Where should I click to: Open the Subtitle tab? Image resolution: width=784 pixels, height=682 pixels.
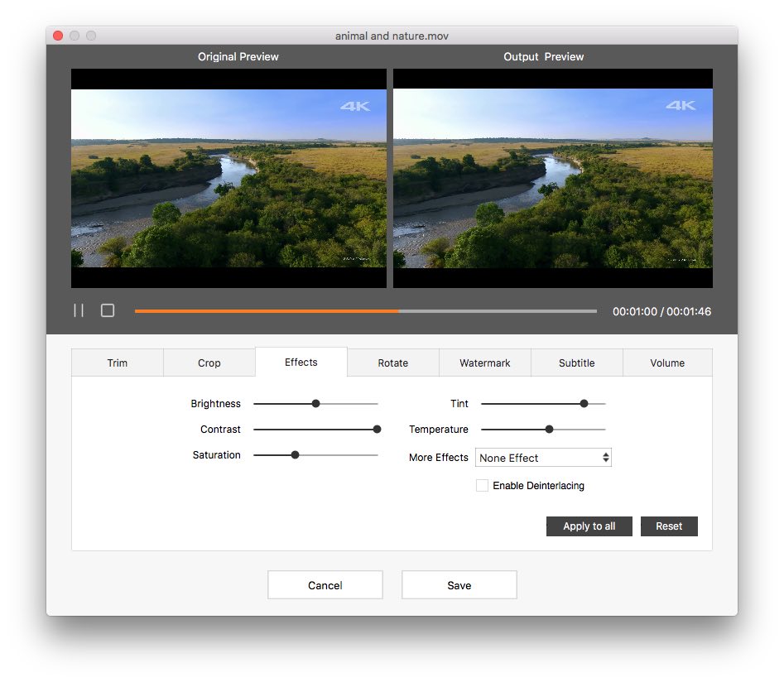tap(577, 363)
